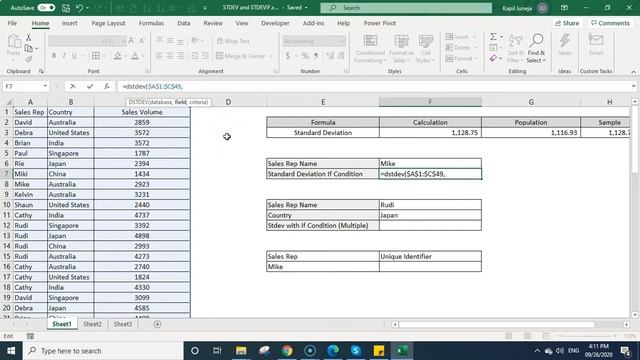The image size is (640, 360).
Task: Switch to the Insert tab
Action: (70, 23)
